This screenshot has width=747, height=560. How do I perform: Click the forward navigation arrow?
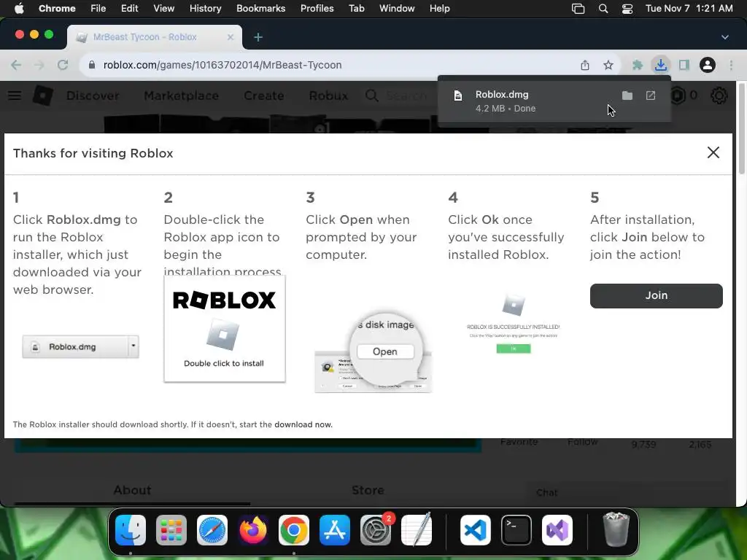pyautogui.click(x=39, y=65)
